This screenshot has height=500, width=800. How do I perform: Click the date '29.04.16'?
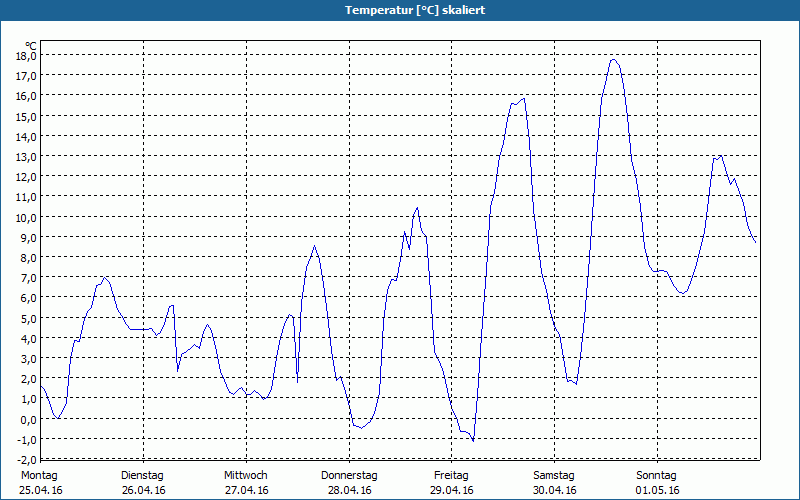[x=452, y=491]
